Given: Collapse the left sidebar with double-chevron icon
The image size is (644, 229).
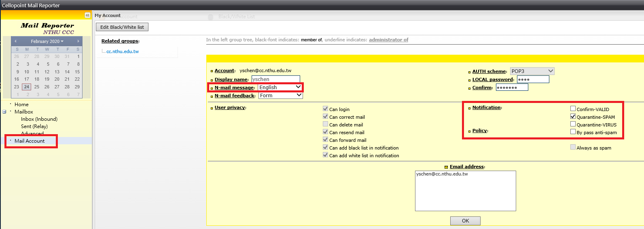Looking at the screenshot, I should click(x=87, y=15).
